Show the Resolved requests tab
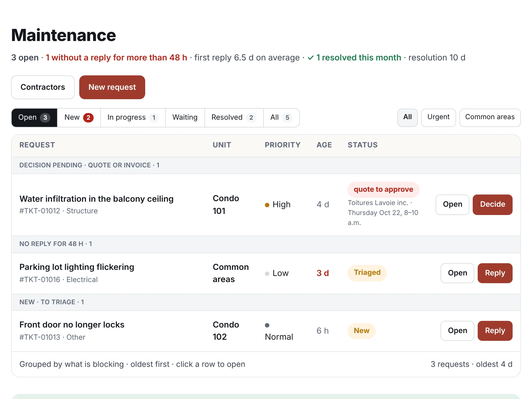Image resolution: width=532 pixels, height=399 pixels. pyautogui.click(x=234, y=117)
